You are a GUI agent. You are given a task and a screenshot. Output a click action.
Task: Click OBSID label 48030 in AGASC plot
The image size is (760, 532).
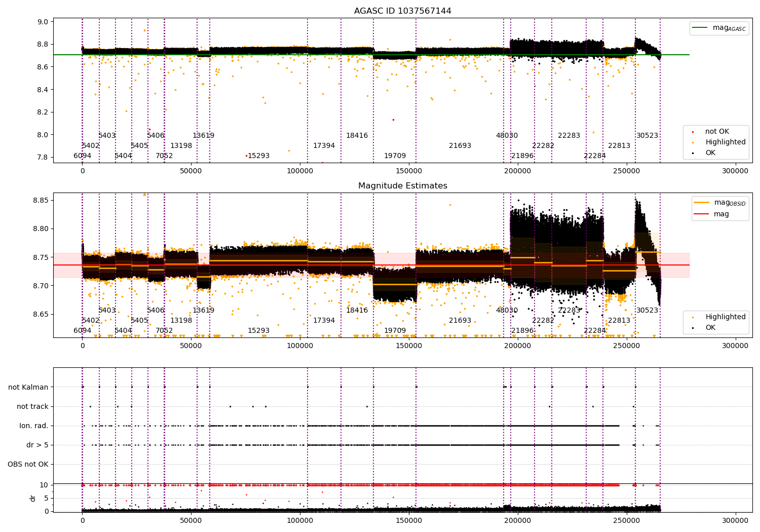point(507,136)
